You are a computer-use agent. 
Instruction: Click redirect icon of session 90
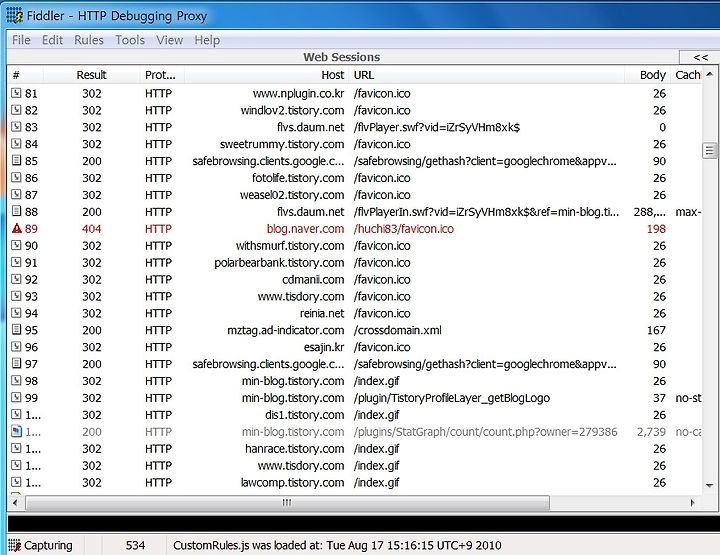tap(16, 246)
